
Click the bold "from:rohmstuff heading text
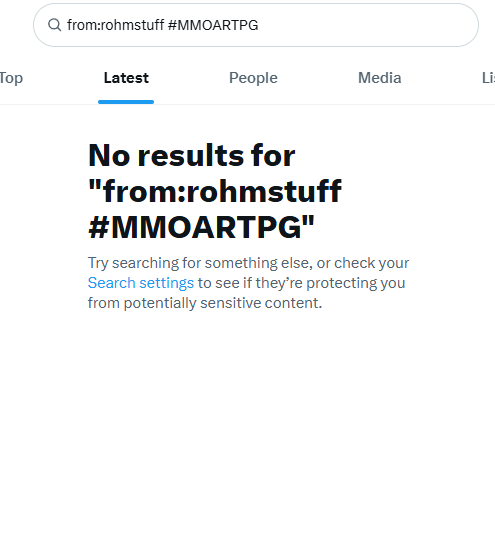click(215, 191)
